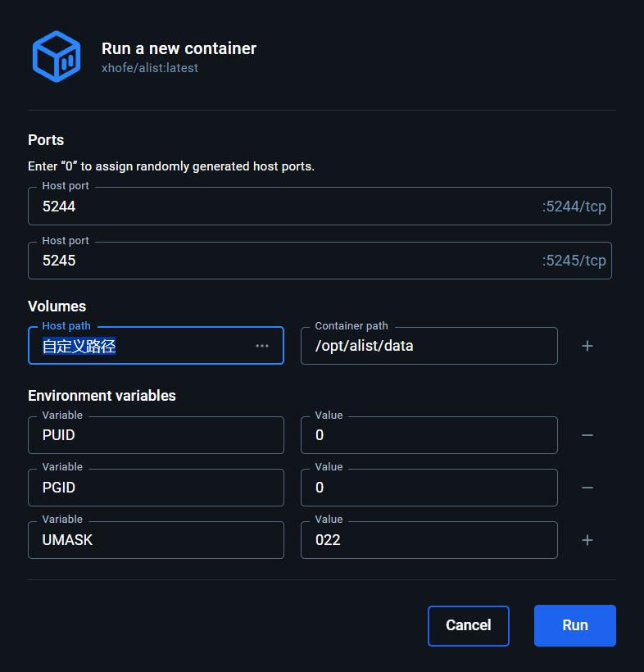Click the UMASK variable name field

tap(156, 540)
